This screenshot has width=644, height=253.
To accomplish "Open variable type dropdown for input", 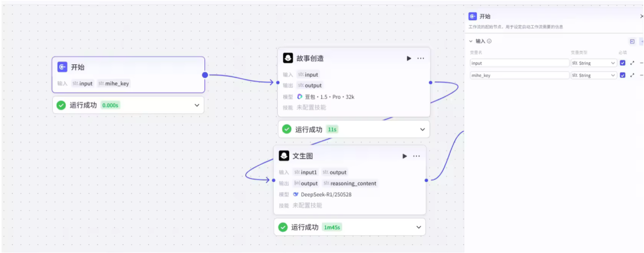I will point(594,63).
